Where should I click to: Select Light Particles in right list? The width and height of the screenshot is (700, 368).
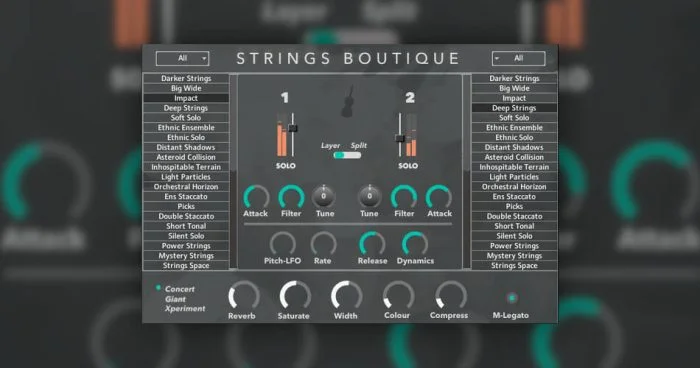(x=514, y=176)
